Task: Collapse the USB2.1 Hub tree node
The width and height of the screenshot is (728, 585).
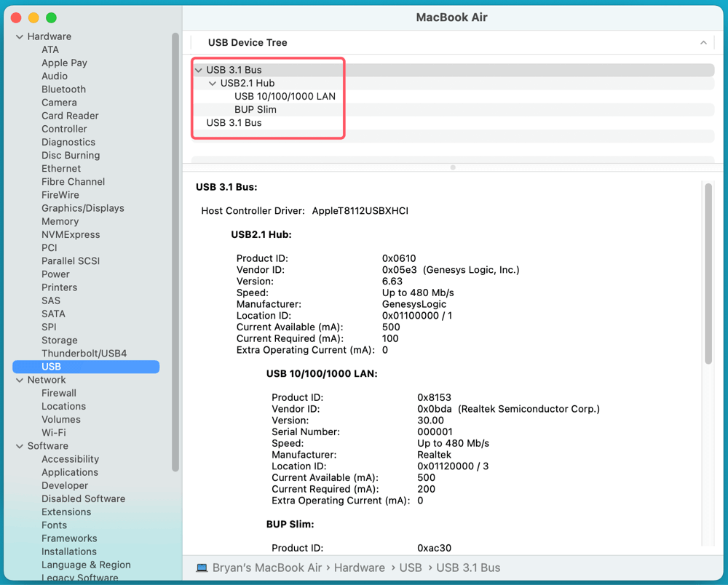Action: 210,83
